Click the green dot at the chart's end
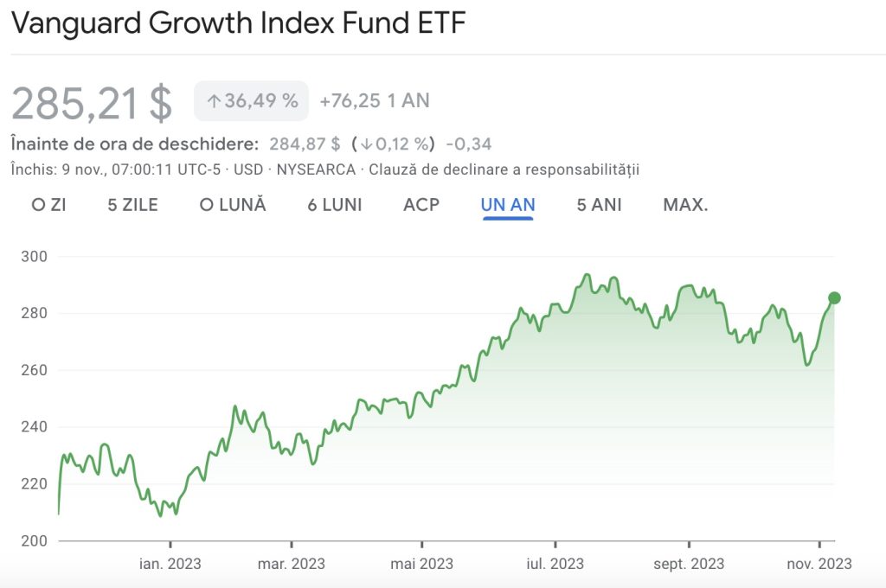 click(x=834, y=297)
